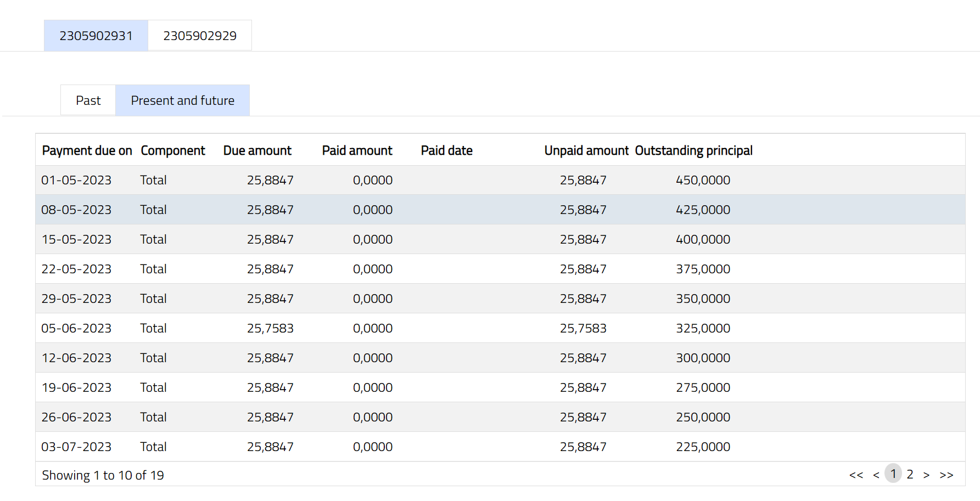
Task: Switch to the 2305902929 tab
Action: [200, 36]
